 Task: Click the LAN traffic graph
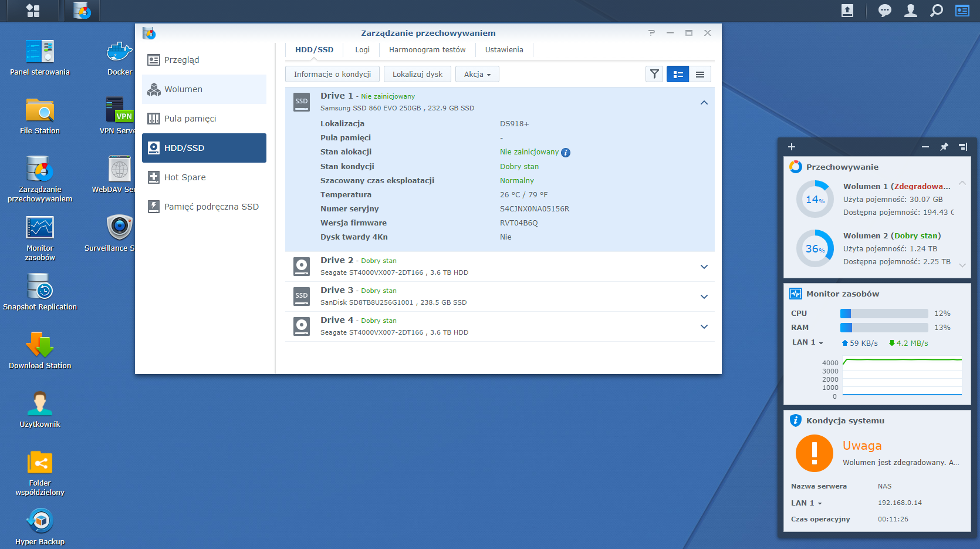point(903,376)
